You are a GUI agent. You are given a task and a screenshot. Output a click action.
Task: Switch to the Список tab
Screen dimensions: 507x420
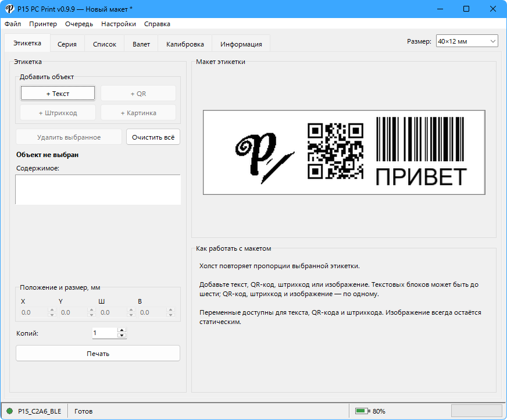[105, 44]
